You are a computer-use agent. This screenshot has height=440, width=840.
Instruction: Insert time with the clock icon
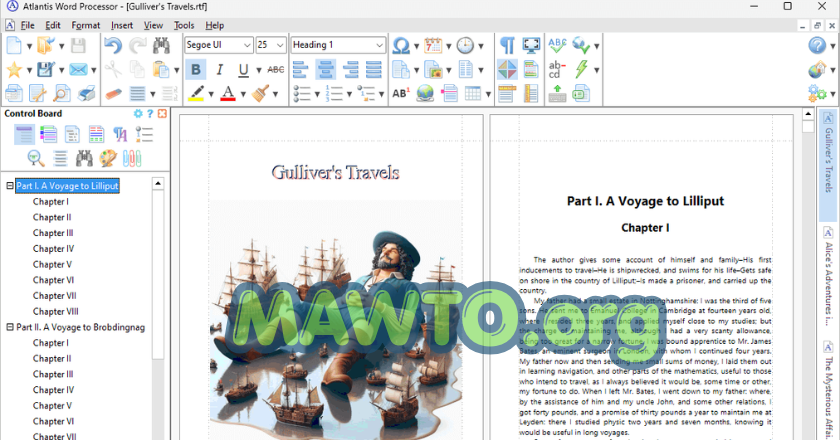click(x=465, y=46)
